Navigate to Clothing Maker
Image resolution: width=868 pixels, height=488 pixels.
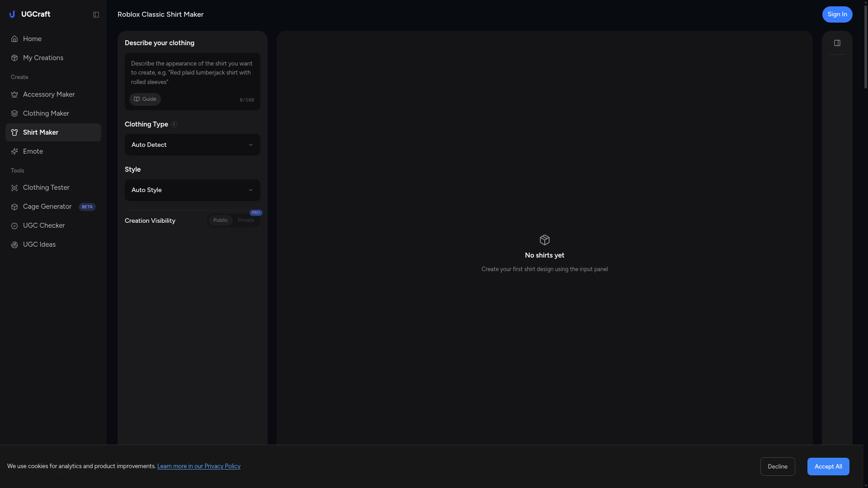pyautogui.click(x=53, y=113)
